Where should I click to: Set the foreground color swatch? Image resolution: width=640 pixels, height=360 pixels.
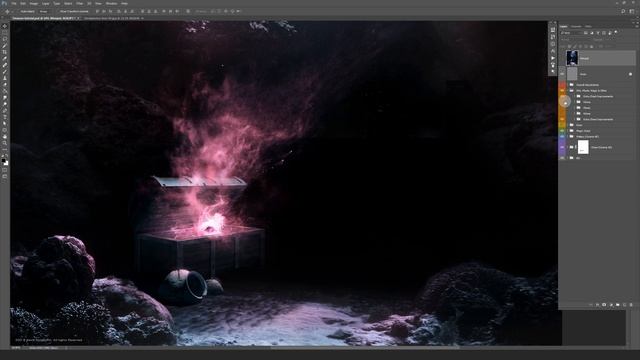click(x=4, y=160)
